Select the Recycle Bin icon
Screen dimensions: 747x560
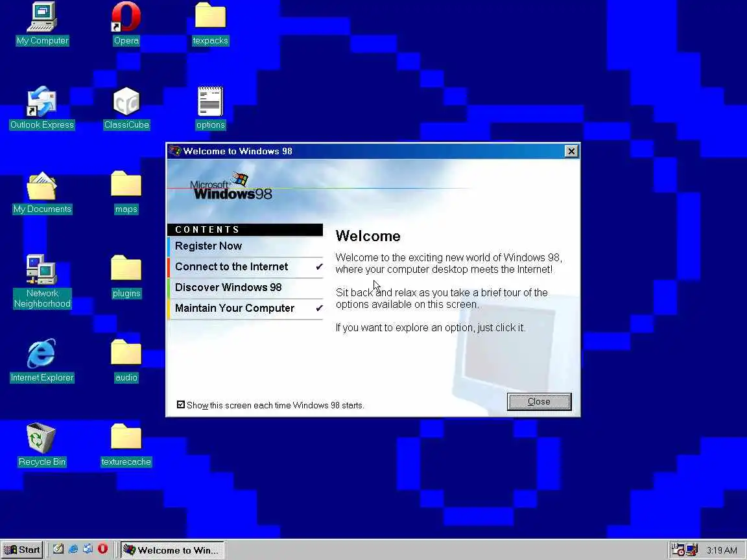42,445
